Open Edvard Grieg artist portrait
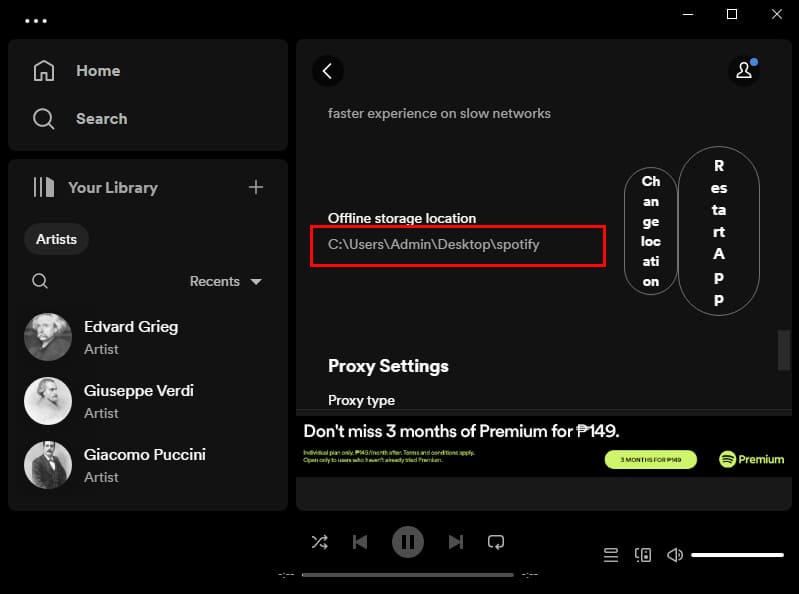799x594 pixels. (x=48, y=337)
